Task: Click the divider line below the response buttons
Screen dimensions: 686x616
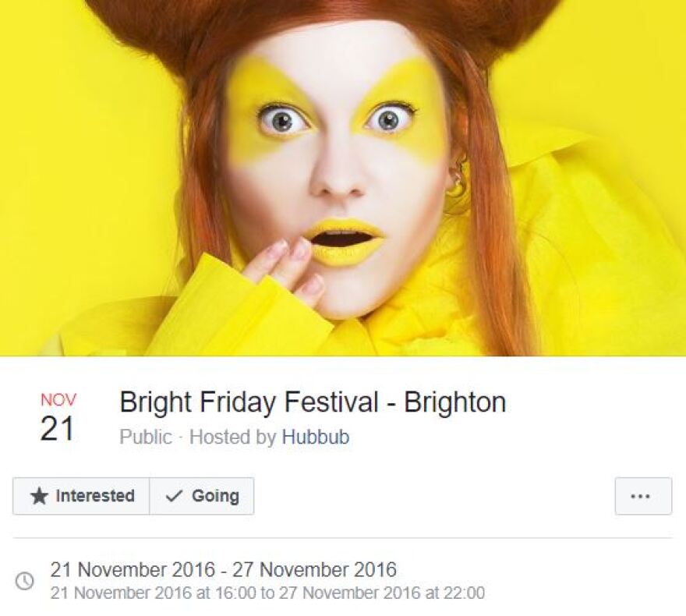Action: click(x=343, y=538)
